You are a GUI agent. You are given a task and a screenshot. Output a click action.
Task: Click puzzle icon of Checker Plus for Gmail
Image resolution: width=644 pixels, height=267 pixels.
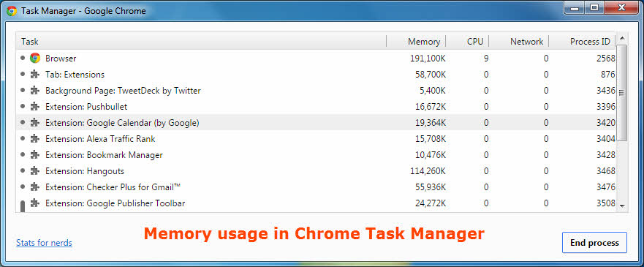coord(35,187)
